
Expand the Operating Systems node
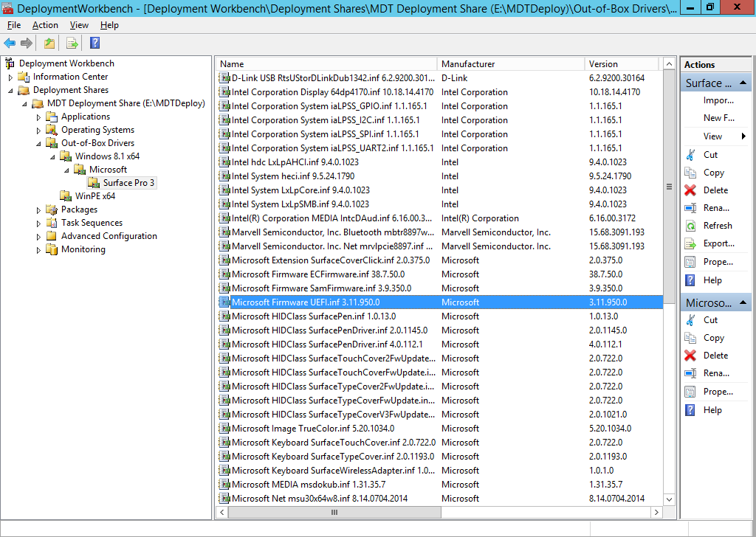click(x=38, y=130)
